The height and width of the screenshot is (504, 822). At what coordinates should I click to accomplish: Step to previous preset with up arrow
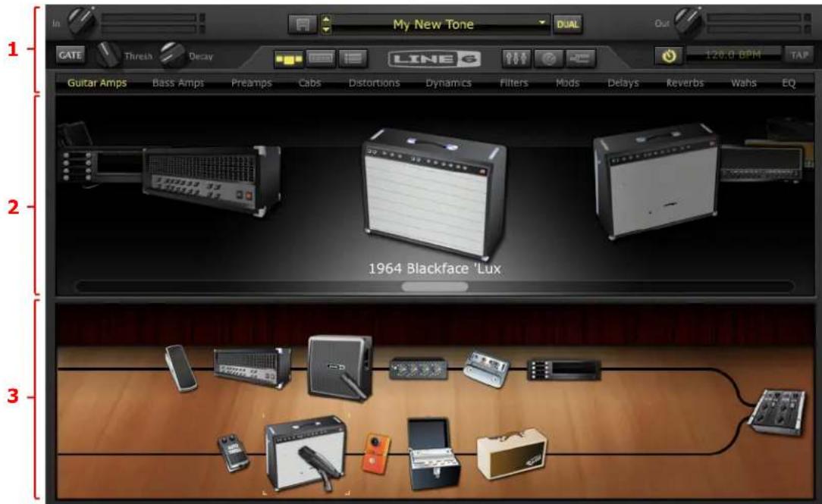(x=326, y=20)
